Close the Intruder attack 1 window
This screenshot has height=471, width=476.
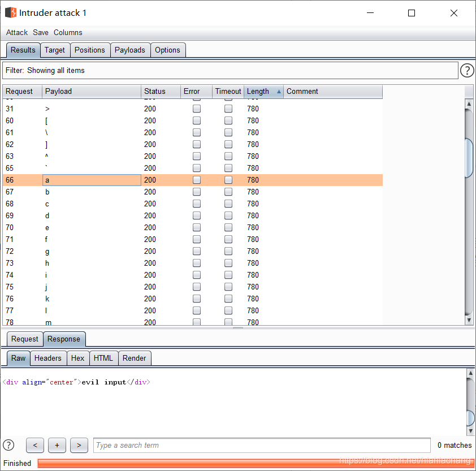(x=454, y=13)
